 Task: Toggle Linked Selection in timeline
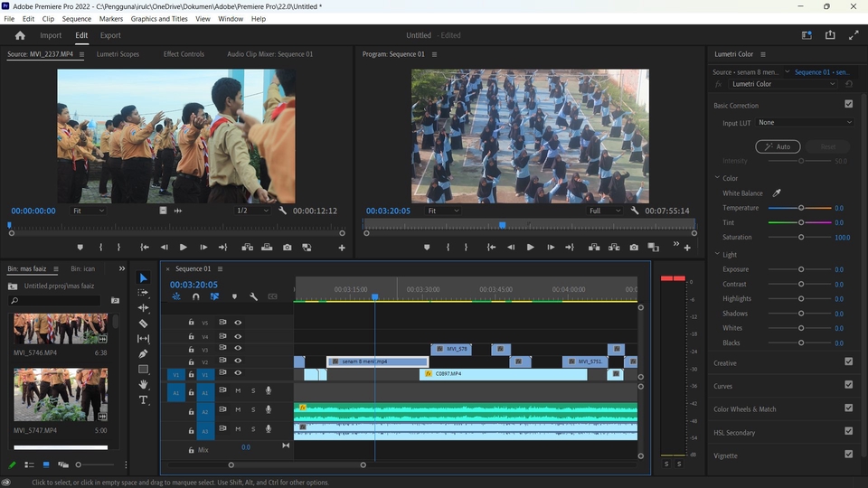pyautogui.click(x=215, y=296)
